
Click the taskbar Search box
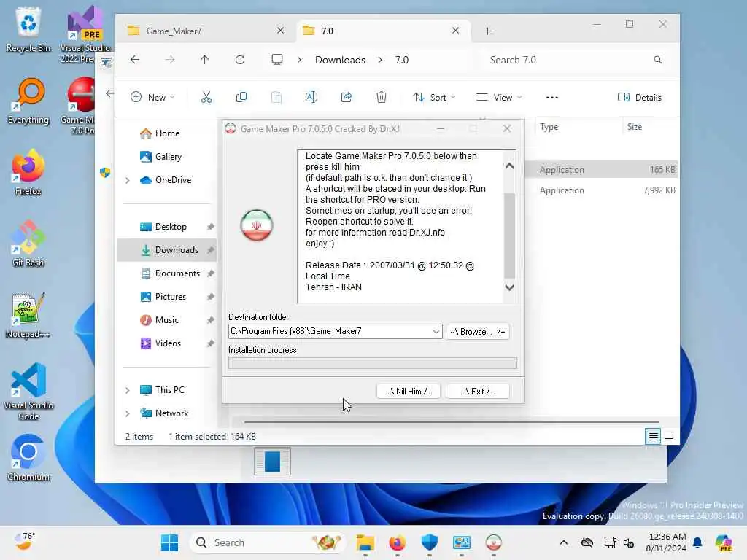(x=267, y=542)
